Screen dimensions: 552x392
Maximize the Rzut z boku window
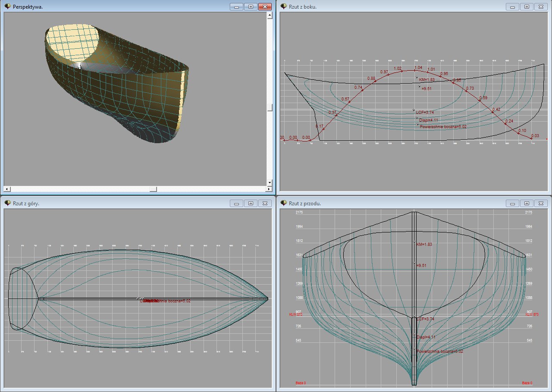527,6
